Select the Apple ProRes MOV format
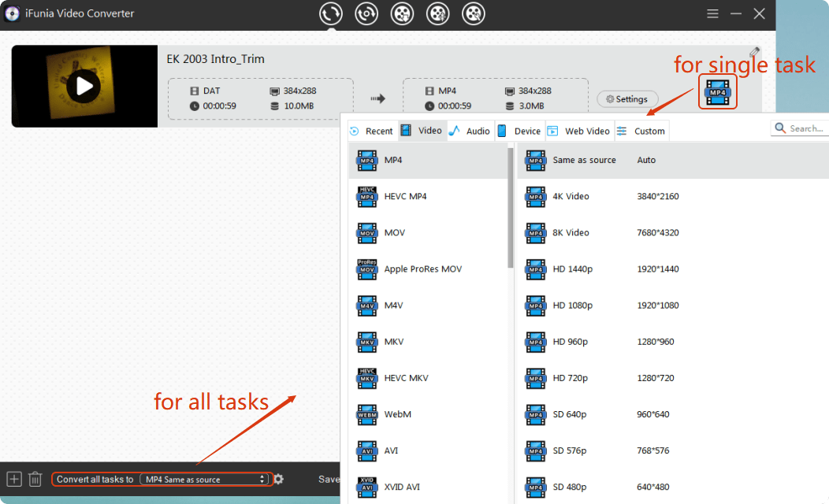829x504 pixels. [x=422, y=269]
